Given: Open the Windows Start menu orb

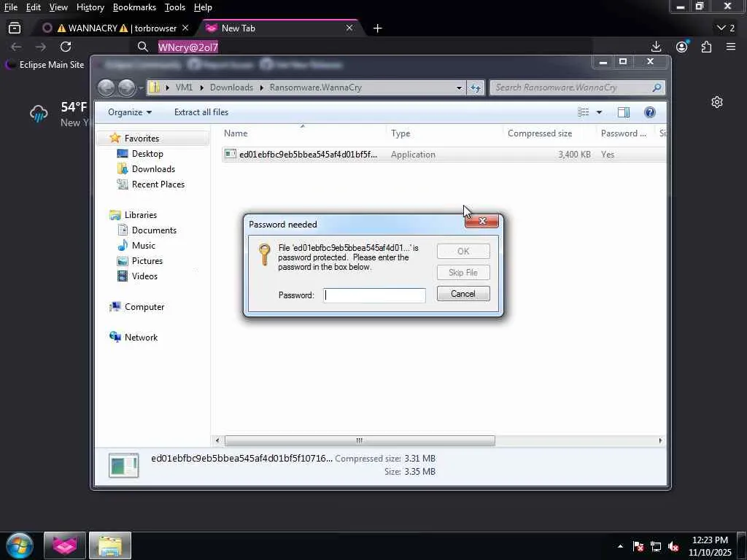Looking at the screenshot, I should tap(20, 545).
